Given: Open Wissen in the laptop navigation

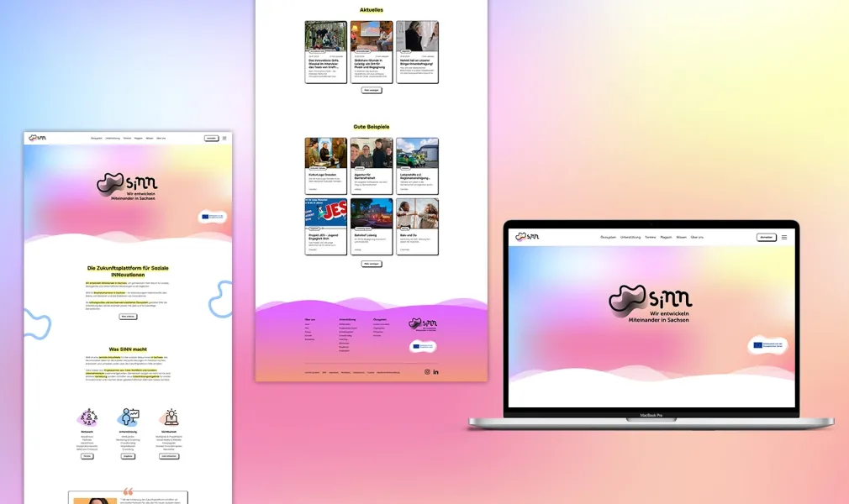Looking at the screenshot, I should click(681, 237).
